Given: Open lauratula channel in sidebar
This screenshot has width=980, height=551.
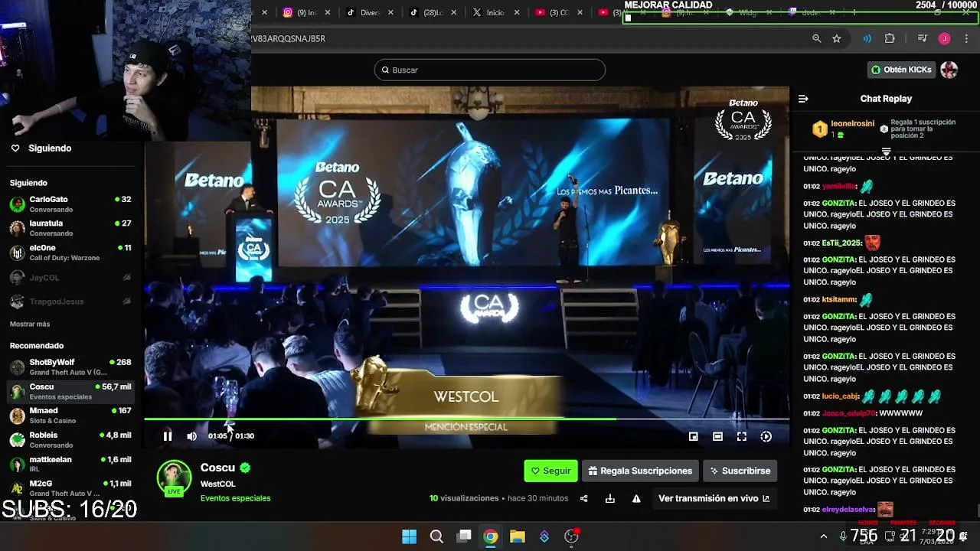Looking at the screenshot, I should (x=70, y=228).
